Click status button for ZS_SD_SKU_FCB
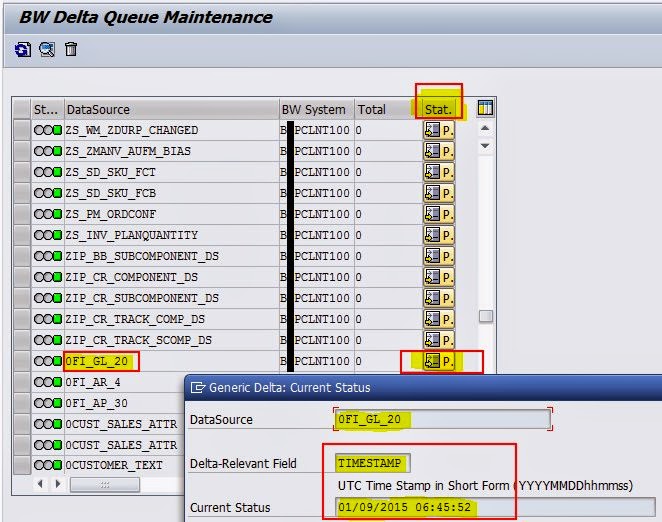The width and height of the screenshot is (662, 522). pos(439,193)
